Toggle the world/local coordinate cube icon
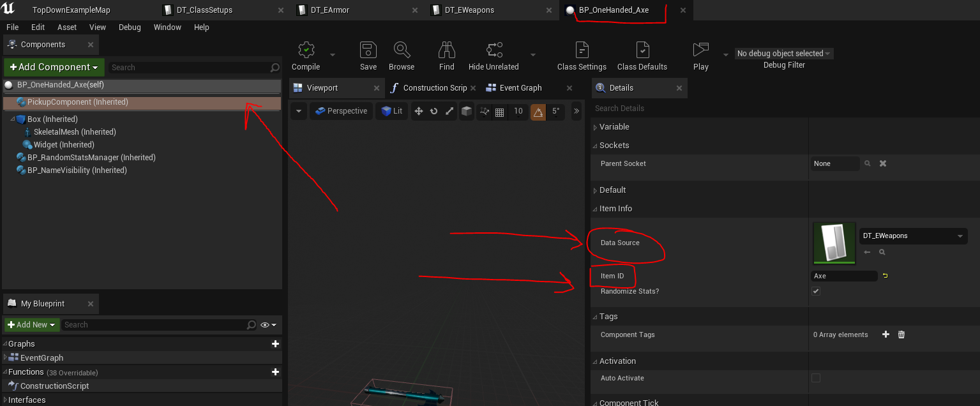Image resolution: width=980 pixels, height=406 pixels. (x=467, y=111)
